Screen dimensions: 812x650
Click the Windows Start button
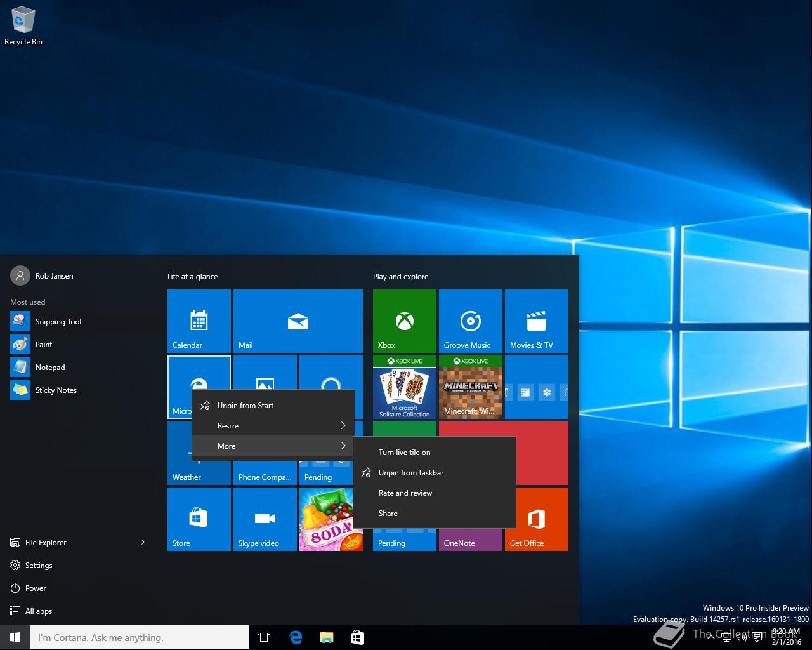[x=15, y=637]
